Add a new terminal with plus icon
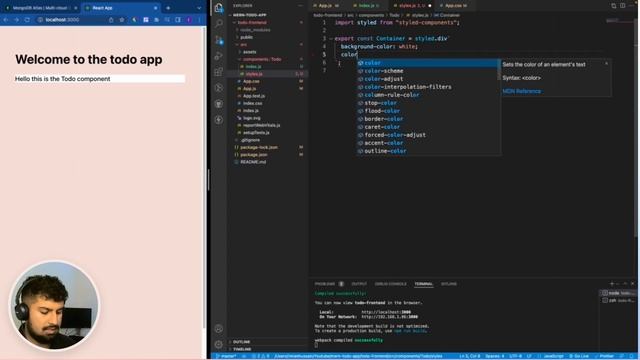Image resolution: width=640 pixels, height=360 pixels. coord(612,283)
